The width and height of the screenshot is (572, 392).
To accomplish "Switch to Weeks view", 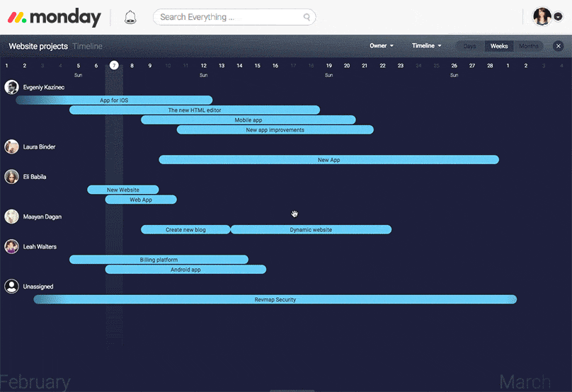I will [x=498, y=46].
